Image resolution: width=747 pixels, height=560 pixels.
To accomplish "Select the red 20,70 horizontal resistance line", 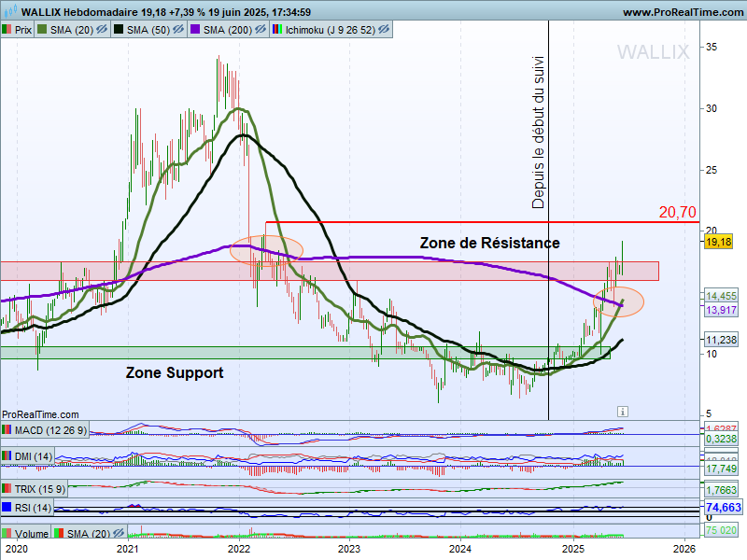I will (482, 222).
